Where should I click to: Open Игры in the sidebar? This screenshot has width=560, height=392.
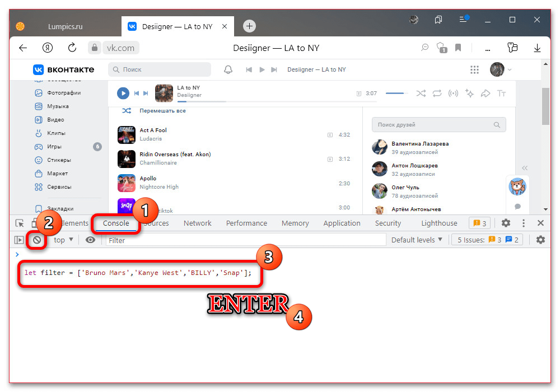click(48, 147)
